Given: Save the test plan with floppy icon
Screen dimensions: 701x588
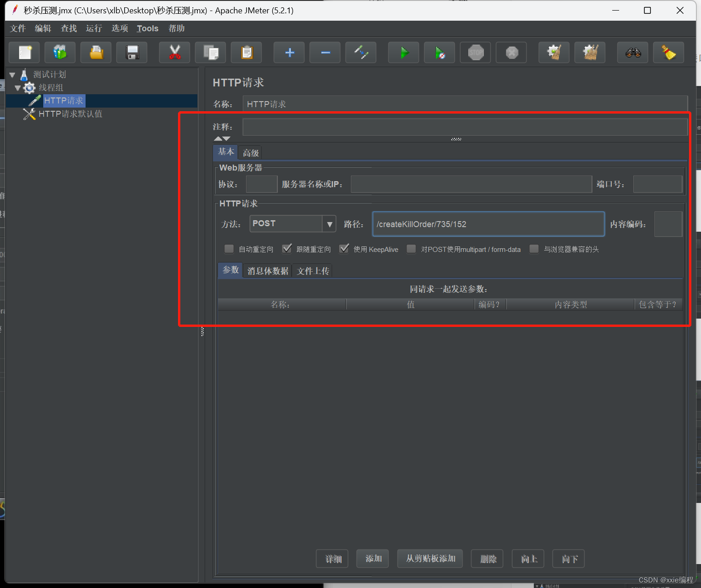Looking at the screenshot, I should click(132, 52).
